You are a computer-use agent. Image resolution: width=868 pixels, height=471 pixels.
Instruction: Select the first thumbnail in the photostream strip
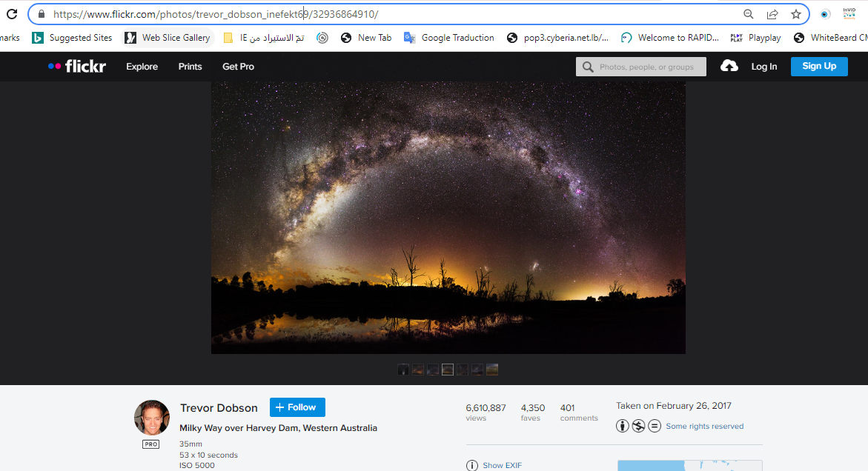pyautogui.click(x=403, y=369)
